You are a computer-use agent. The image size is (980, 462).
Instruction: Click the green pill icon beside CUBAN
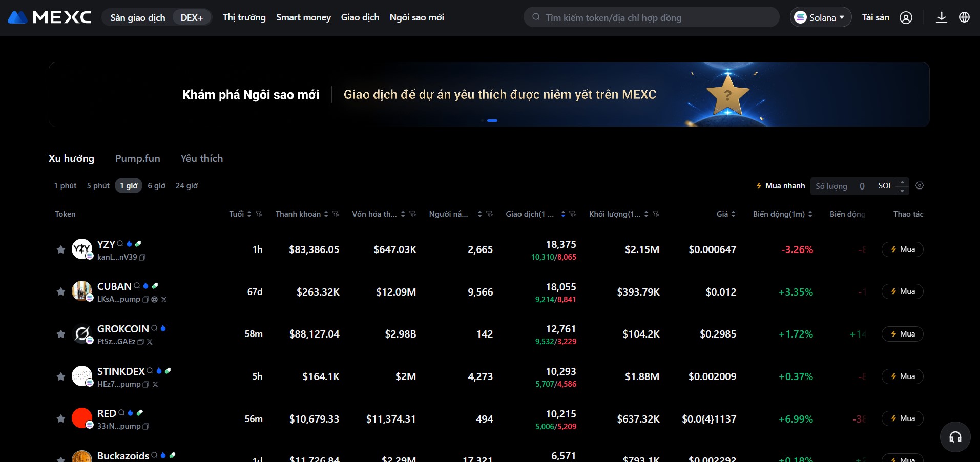(155, 286)
